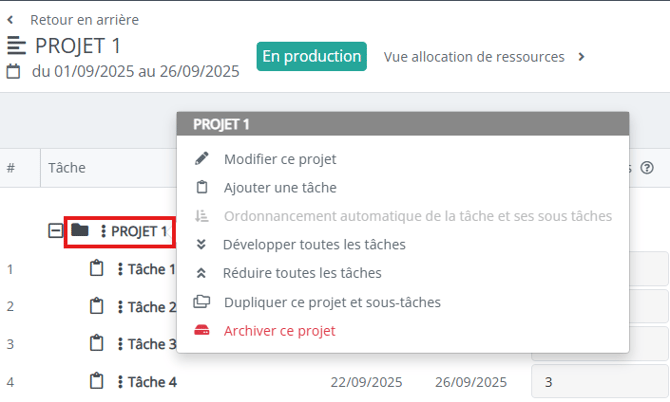Collapse the PROJET 1 tree node
Image resolution: width=670 pixels, height=402 pixels.
click(56, 232)
